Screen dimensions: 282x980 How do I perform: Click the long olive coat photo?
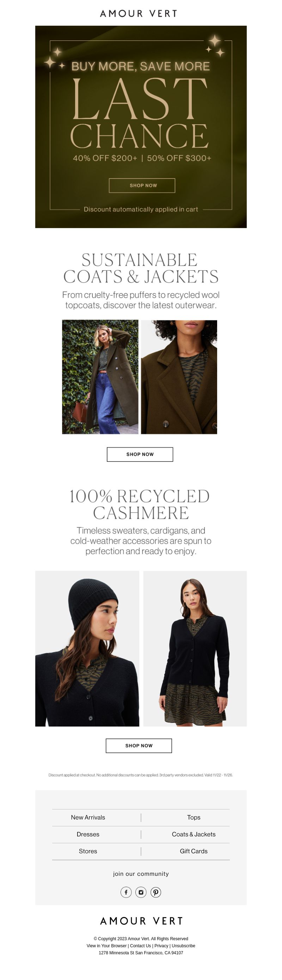coord(100,377)
